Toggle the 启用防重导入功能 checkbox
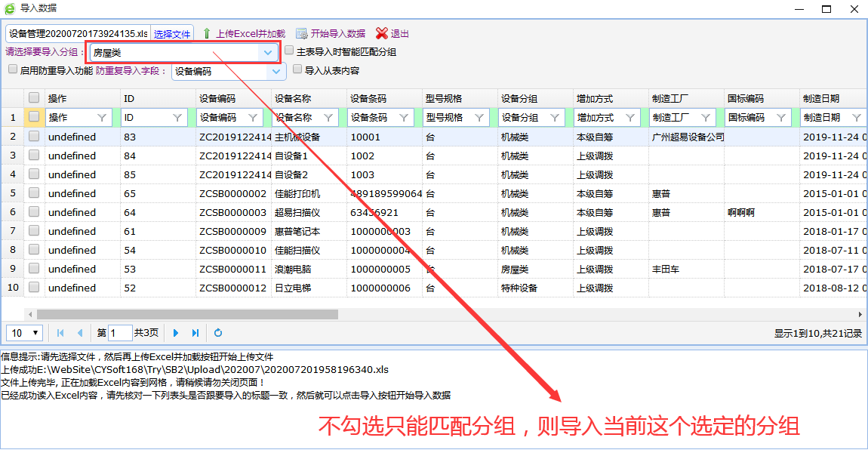Viewport: 868px width, 453px height. (13, 69)
